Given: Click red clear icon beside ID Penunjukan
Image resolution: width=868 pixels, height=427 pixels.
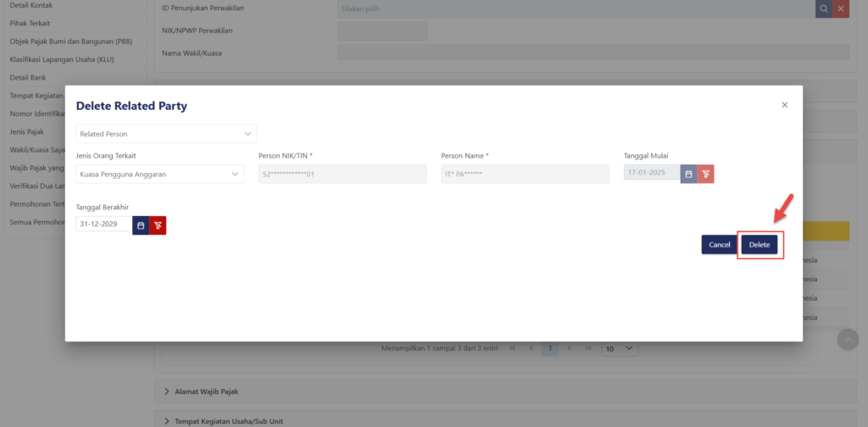Looking at the screenshot, I should (x=840, y=9).
